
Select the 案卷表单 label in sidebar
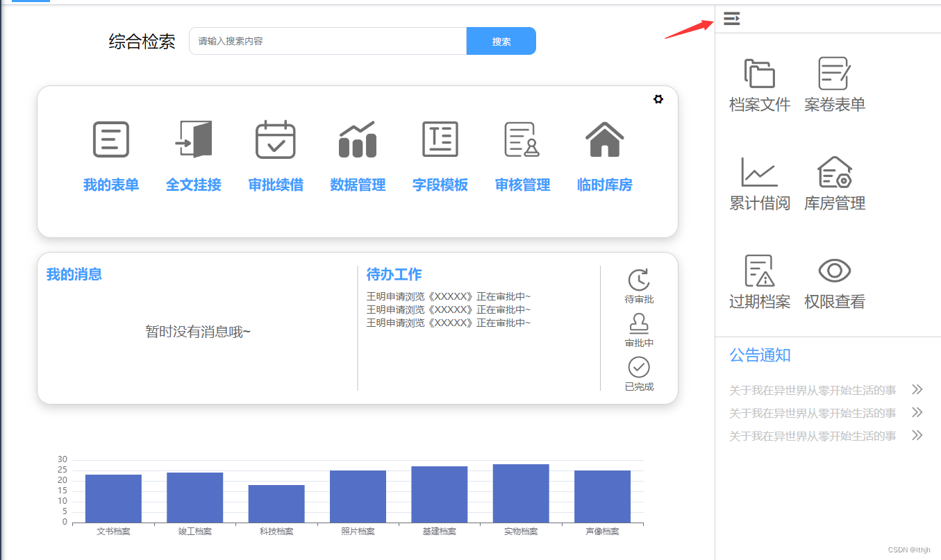pyautogui.click(x=835, y=105)
